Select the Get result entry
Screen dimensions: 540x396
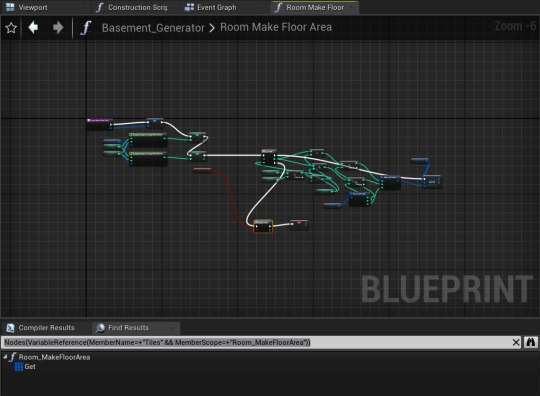(x=30, y=367)
